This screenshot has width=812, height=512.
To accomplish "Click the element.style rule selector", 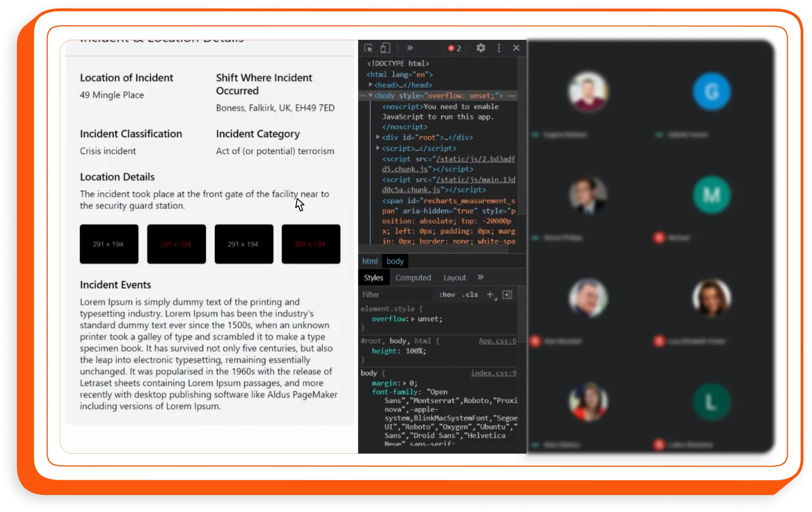I will [x=388, y=308].
